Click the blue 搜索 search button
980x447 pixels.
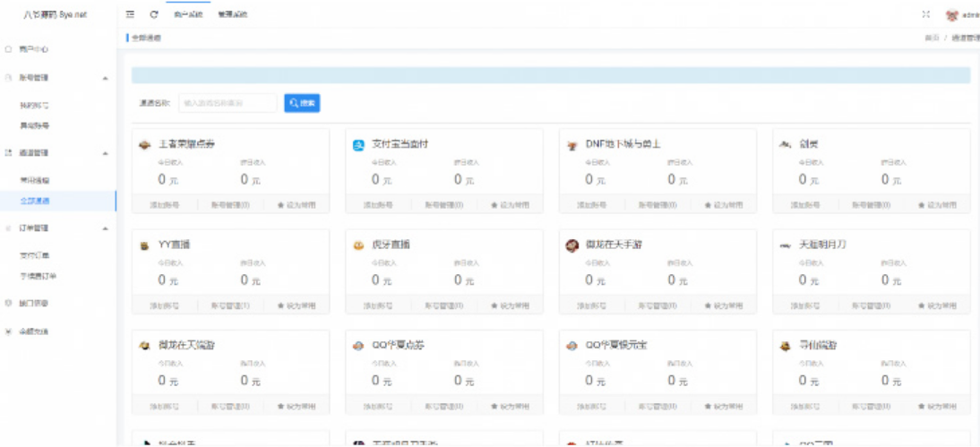pos(302,103)
